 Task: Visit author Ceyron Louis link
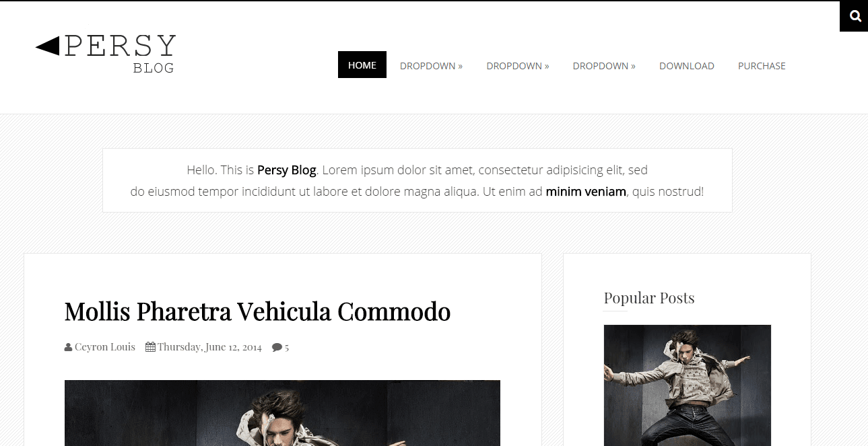105,347
